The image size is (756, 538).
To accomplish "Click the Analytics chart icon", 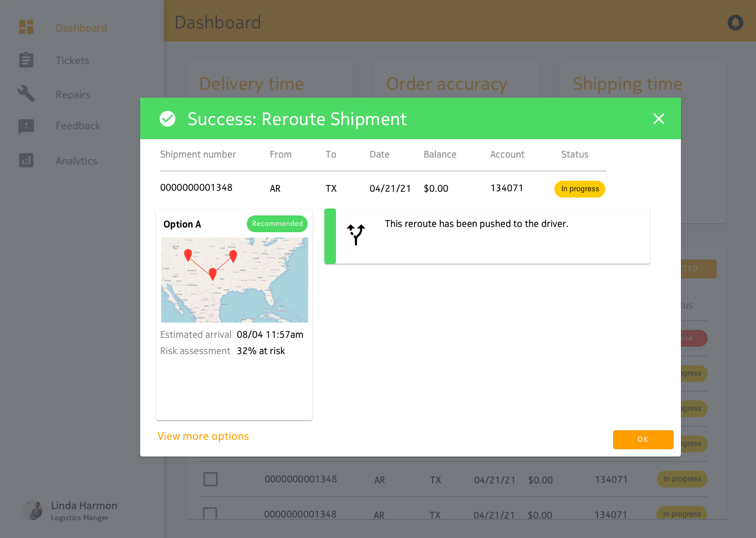I will pos(26,160).
